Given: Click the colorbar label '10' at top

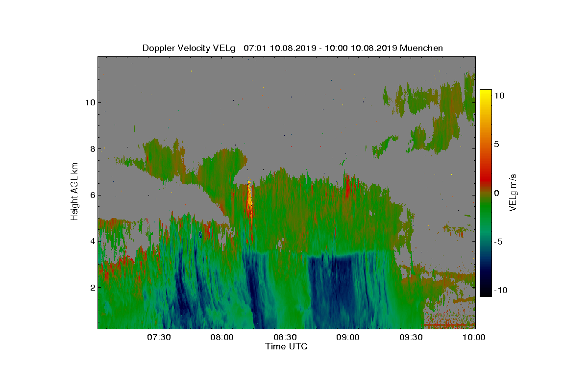Looking at the screenshot, I should coord(499,96).
